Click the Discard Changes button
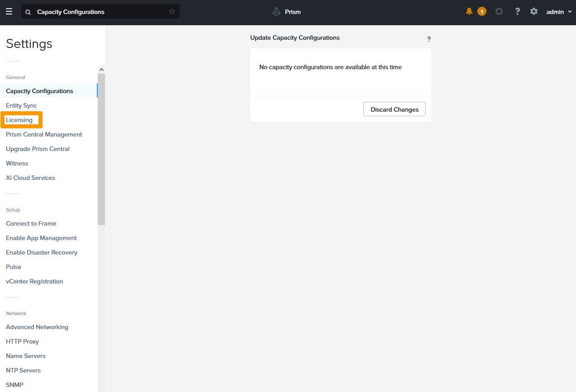Screen dimensions: 576x392 tap(394, 109)
